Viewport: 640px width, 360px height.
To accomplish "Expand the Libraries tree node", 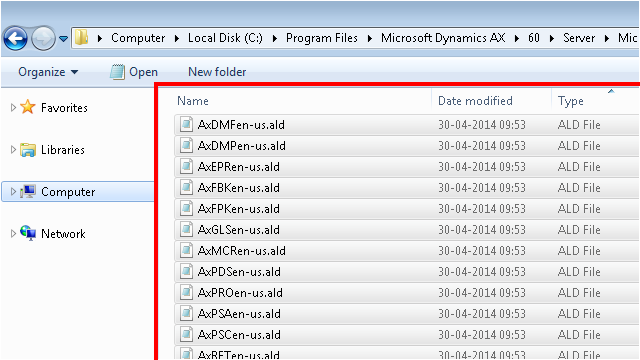I will tap(13, 149).
